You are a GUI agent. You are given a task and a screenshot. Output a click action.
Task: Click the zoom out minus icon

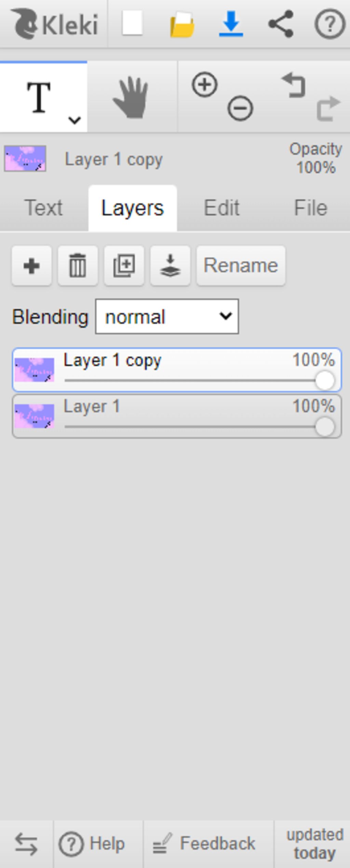pyautogui.click(x=240, y=108)
